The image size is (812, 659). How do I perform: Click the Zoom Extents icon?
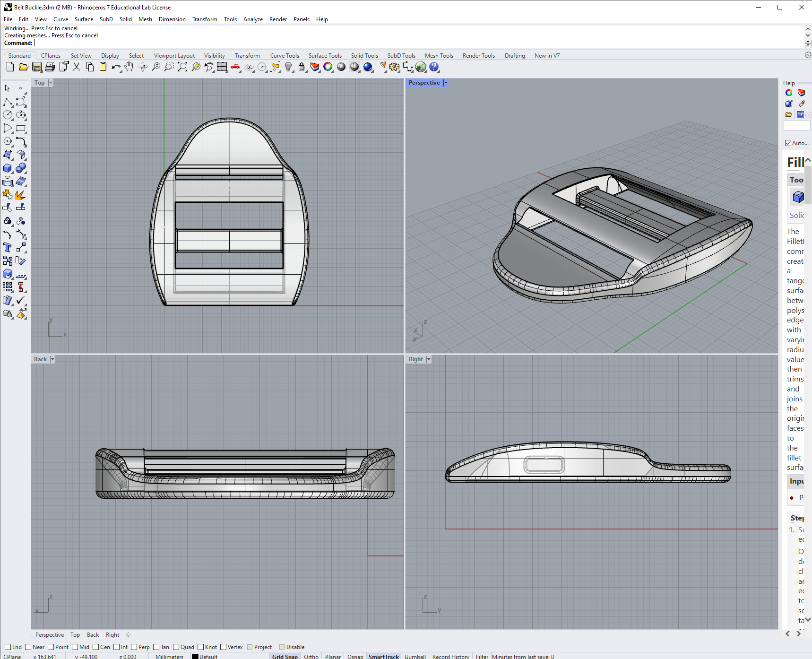pyautogui.click(x=182, y=67)
